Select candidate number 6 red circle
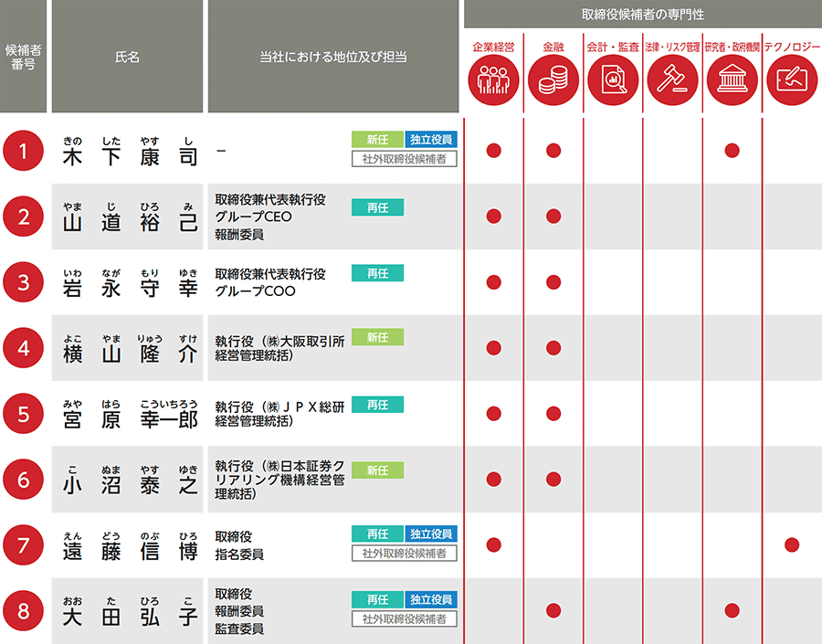822x644 pixels. click(23, 480)
